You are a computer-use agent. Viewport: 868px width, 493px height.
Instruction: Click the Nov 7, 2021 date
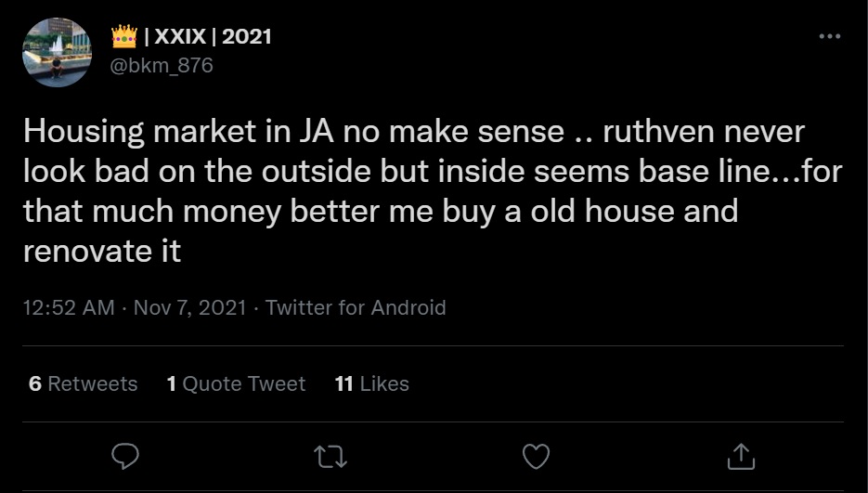pos(189,307)
